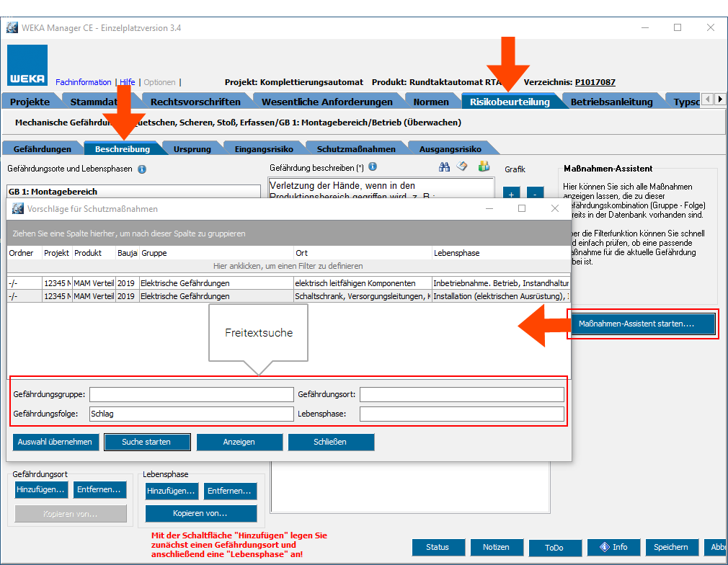728x565 pixels.
Task: Click the plus button under Grafik
Action: 511,194
